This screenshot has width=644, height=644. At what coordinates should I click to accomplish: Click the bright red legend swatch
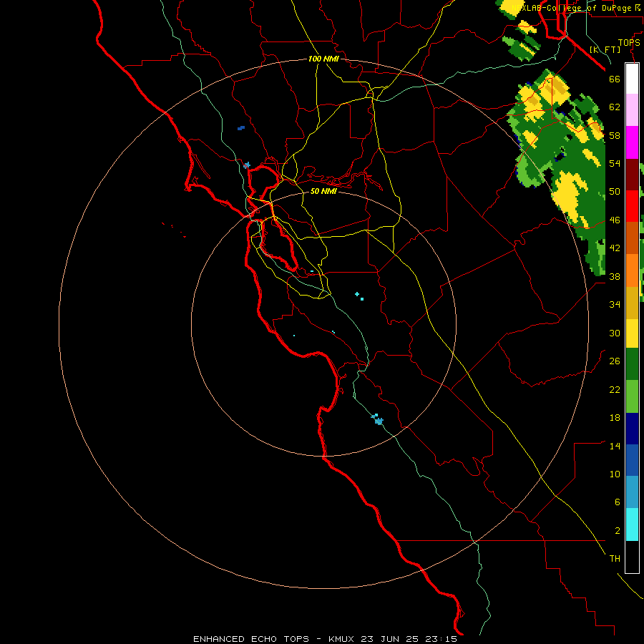(x=632, y=206)
